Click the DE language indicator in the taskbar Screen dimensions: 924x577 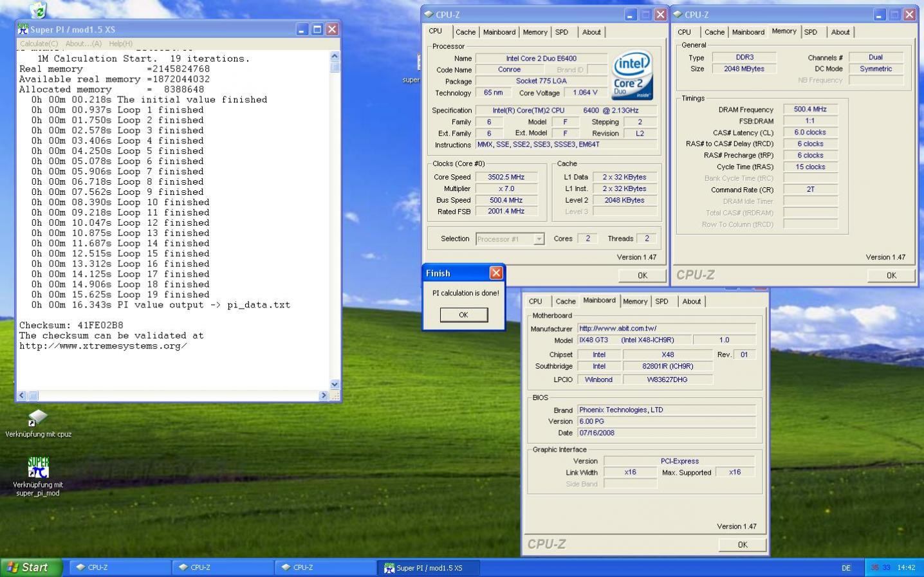click(846, 567)
